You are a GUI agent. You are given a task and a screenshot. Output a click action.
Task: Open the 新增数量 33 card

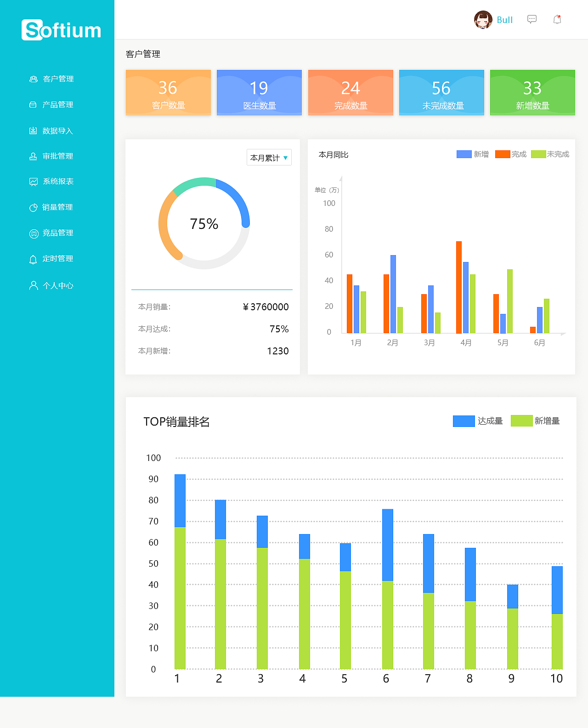[x=532, y=92]
